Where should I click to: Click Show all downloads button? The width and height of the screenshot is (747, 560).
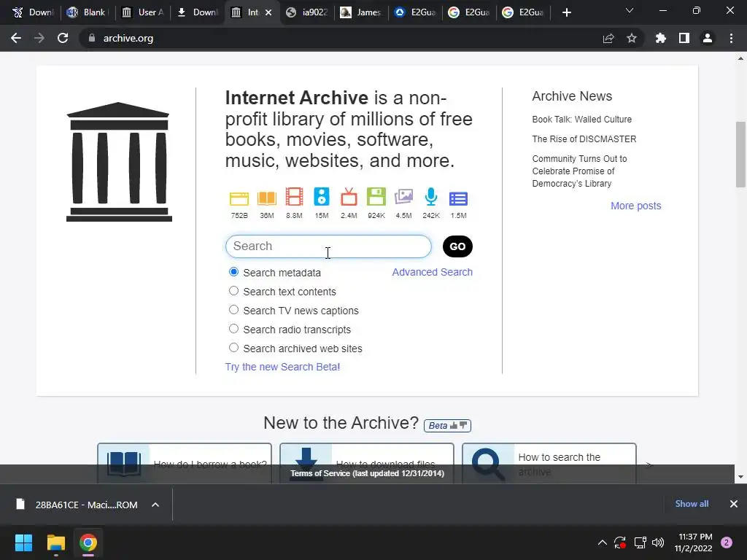click(x=692, y=504)
